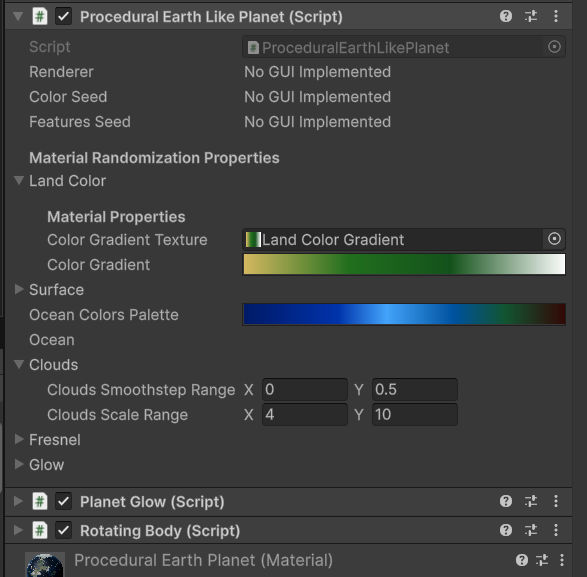The height and width of the screenshot is (577, 587).
Task: Expand the Planet Glow script component
Action: pos(18,501)
